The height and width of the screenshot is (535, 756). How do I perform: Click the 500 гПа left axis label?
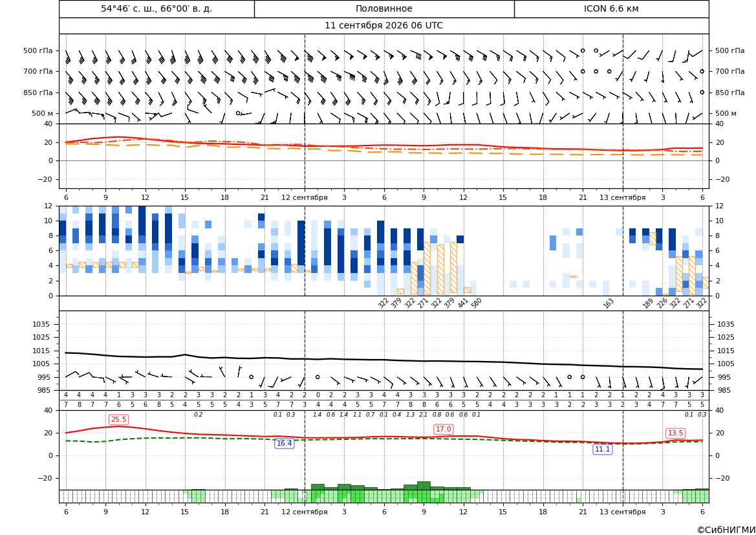[38, 50]
